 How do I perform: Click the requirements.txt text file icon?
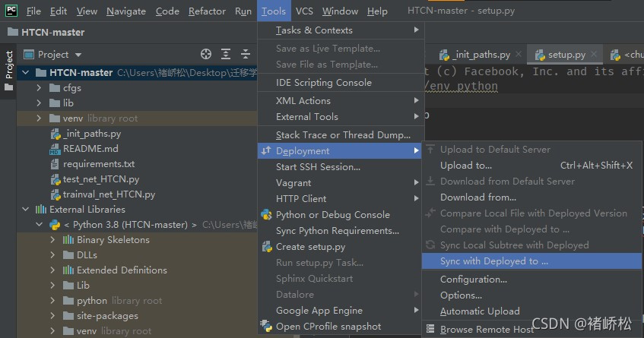pyautogui.click(x=55, y=164)
